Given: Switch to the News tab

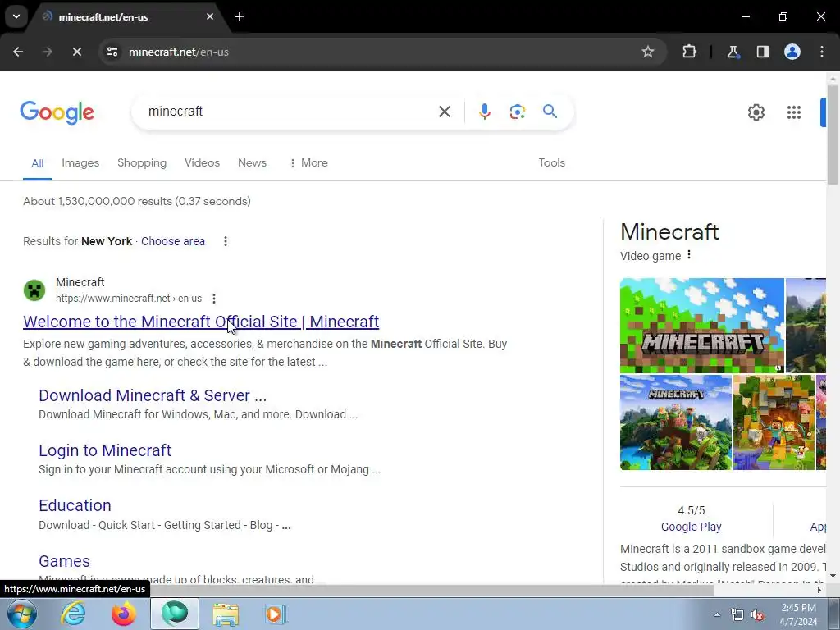Looking at the screenshot, I should [252, 163].
